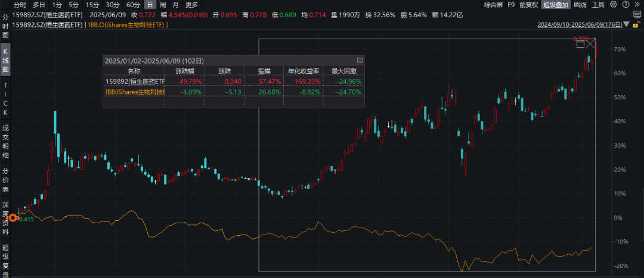
Task: Click the 最大回撤 column header
Action: point(343,70)
